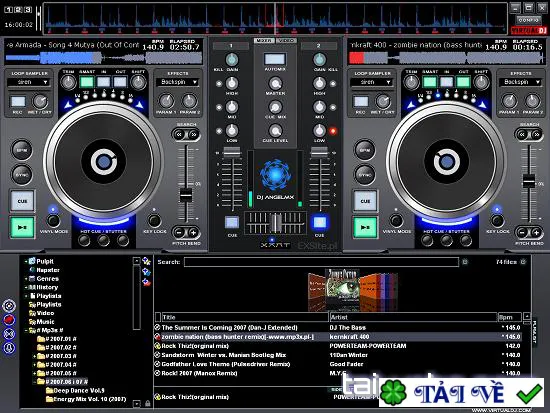This screenshot has height=413, width=550.
Task: Select the Genres item in browser tree
Action: pos(47,279)
